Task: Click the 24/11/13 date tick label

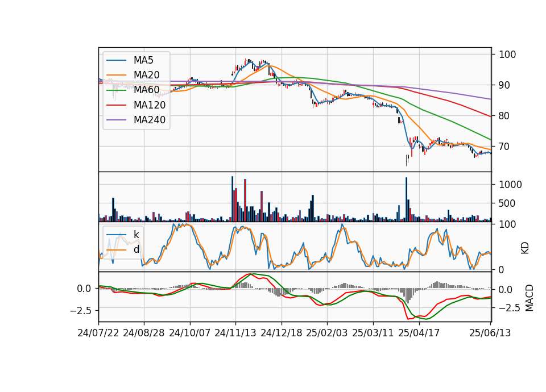Action: [235, 333]
